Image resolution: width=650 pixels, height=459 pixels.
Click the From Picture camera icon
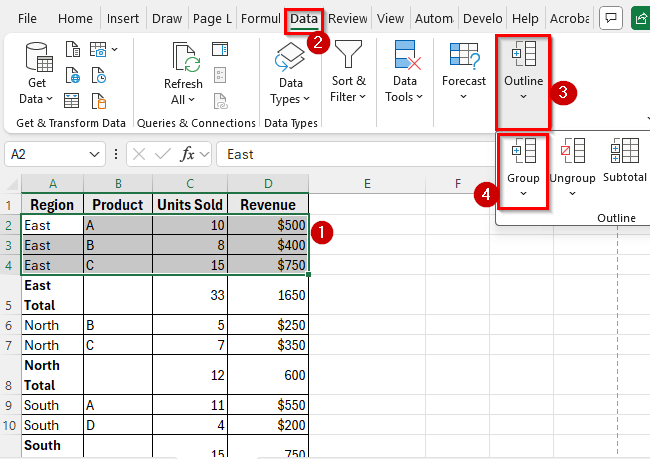(x=98, y=49)
